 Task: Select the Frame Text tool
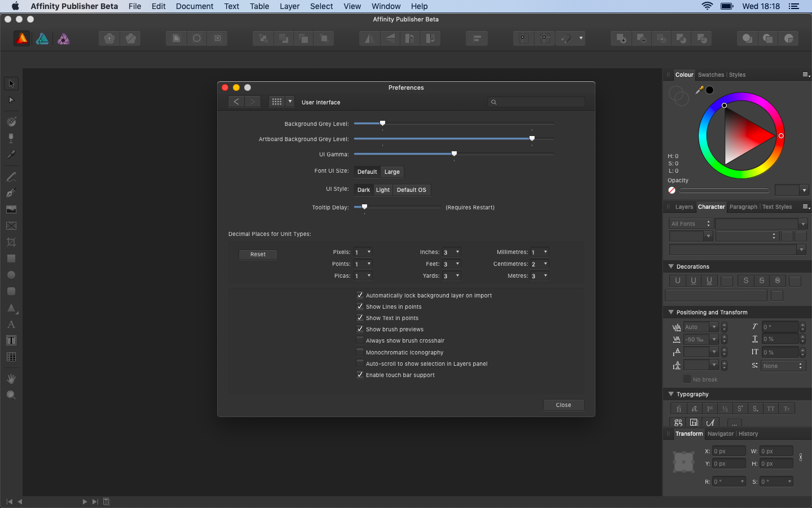pyautogui.click(x=11, y=340)
